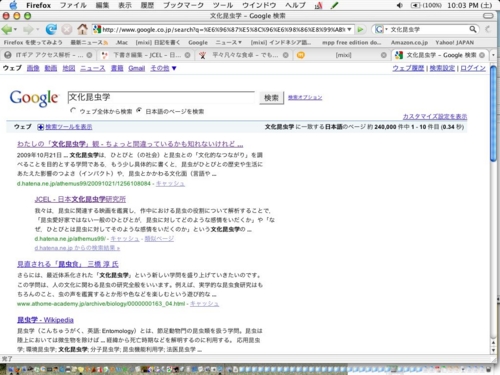Open the URL history dropdown arrow

[349, 29]
